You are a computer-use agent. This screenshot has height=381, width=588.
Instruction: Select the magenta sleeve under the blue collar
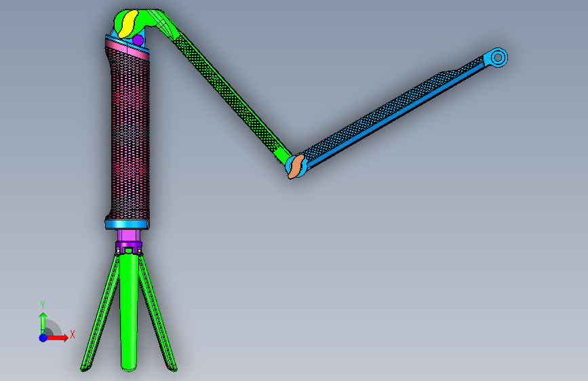(128, 235)
